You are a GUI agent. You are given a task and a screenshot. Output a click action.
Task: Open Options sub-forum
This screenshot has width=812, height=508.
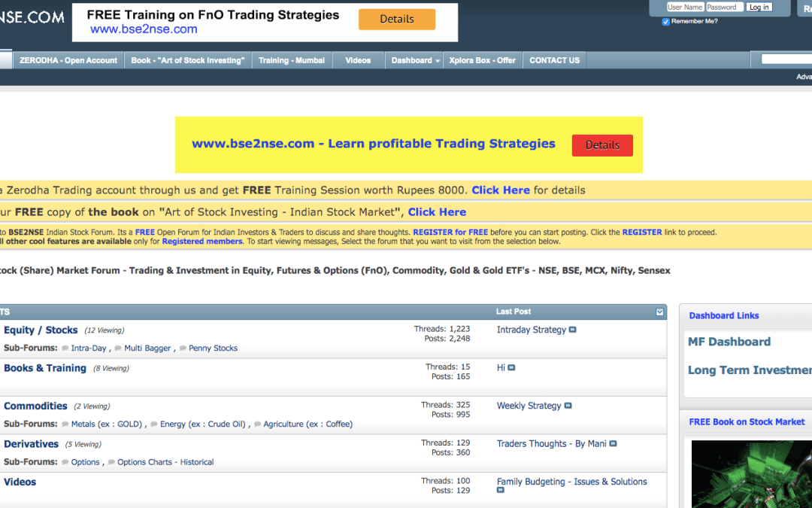tap(85, 462)
